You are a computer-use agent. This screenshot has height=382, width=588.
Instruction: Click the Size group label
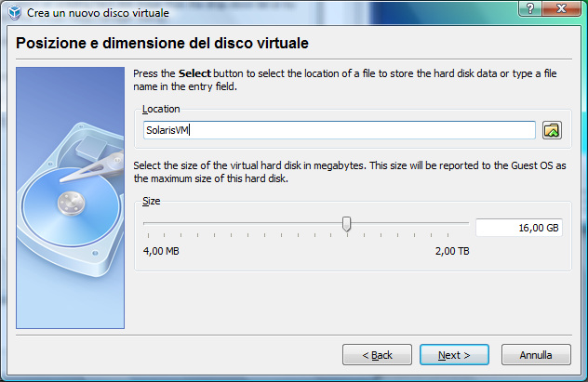(x=152, y=201)
